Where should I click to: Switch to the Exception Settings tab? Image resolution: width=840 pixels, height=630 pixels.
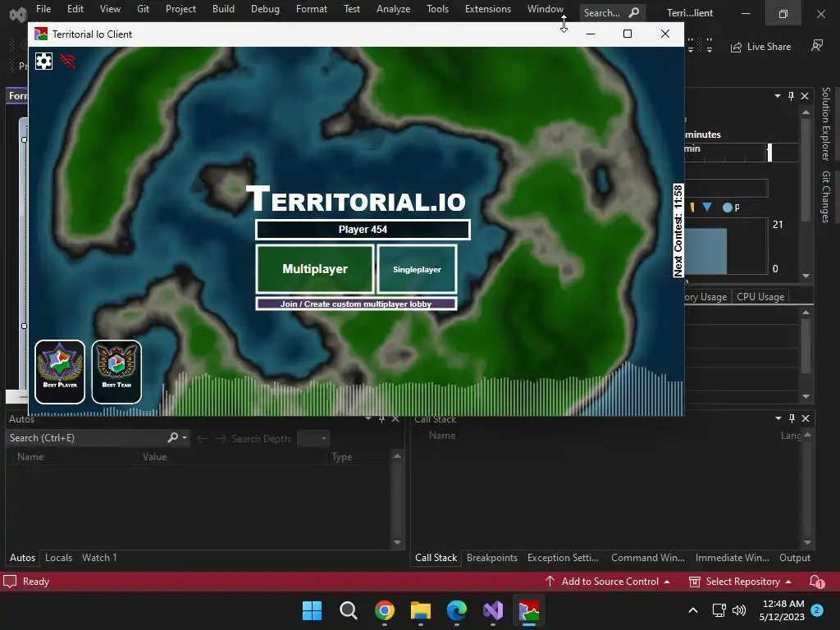coord(563,558)
